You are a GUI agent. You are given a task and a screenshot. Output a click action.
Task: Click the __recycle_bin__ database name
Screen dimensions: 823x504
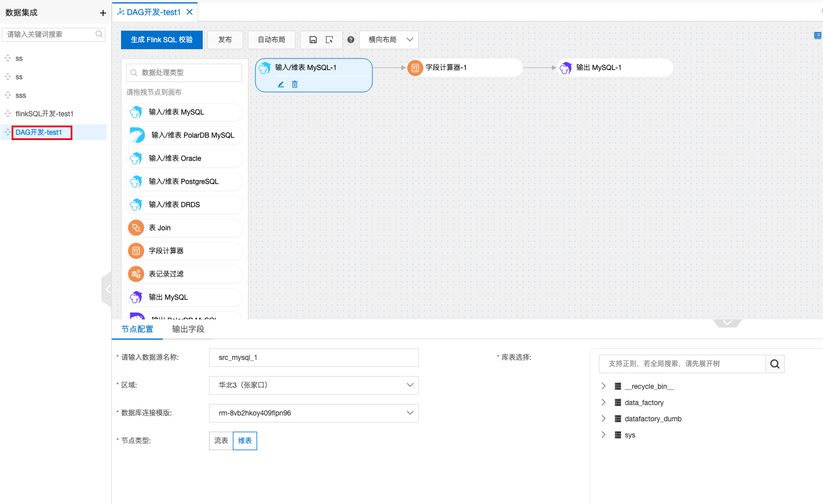point(649,387)
